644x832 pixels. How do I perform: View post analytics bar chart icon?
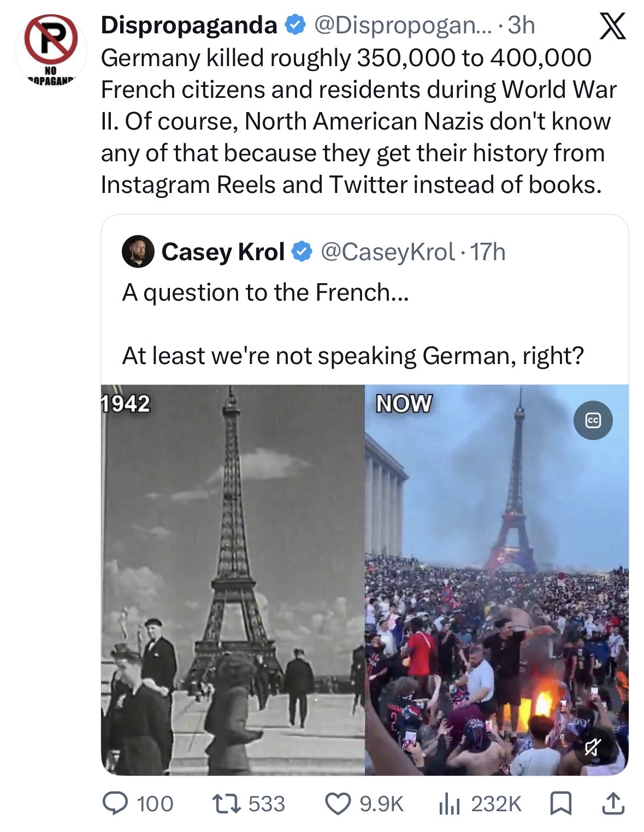(449, 804)
